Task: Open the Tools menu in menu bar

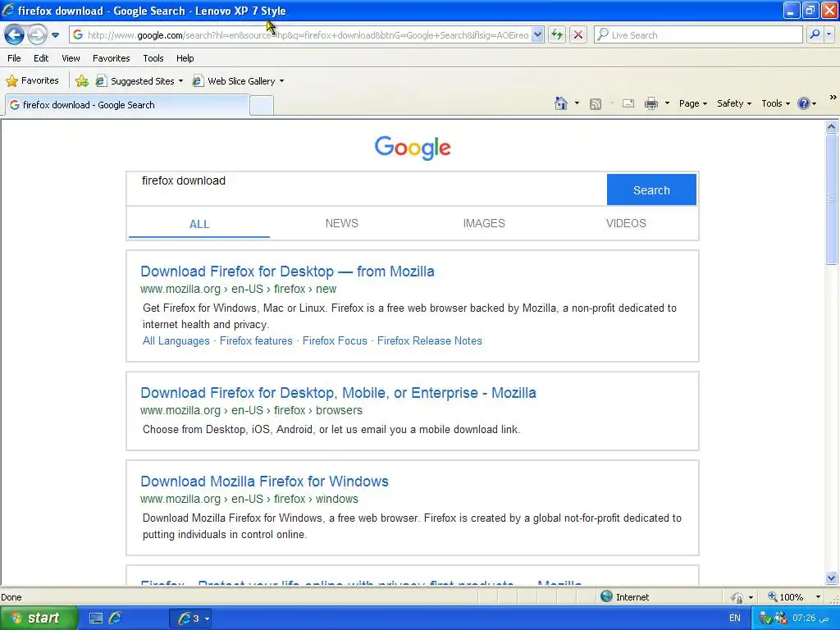Action: point(153,58)
